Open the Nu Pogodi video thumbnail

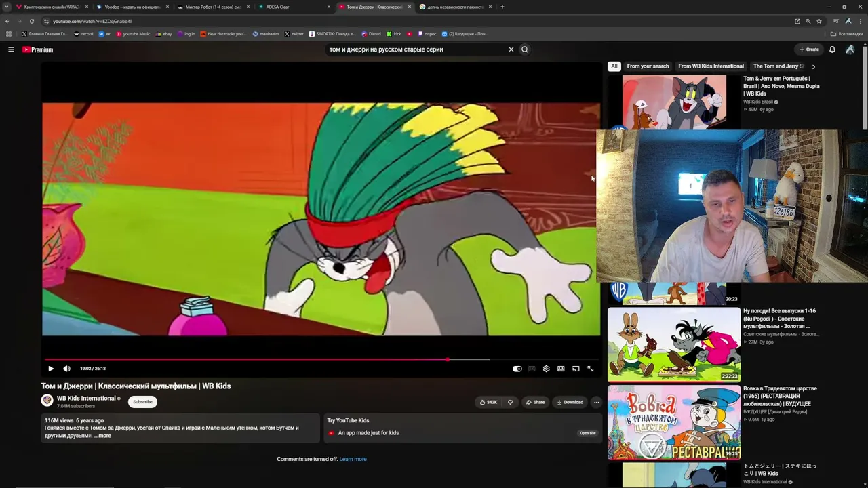click(x=674, y=344)
